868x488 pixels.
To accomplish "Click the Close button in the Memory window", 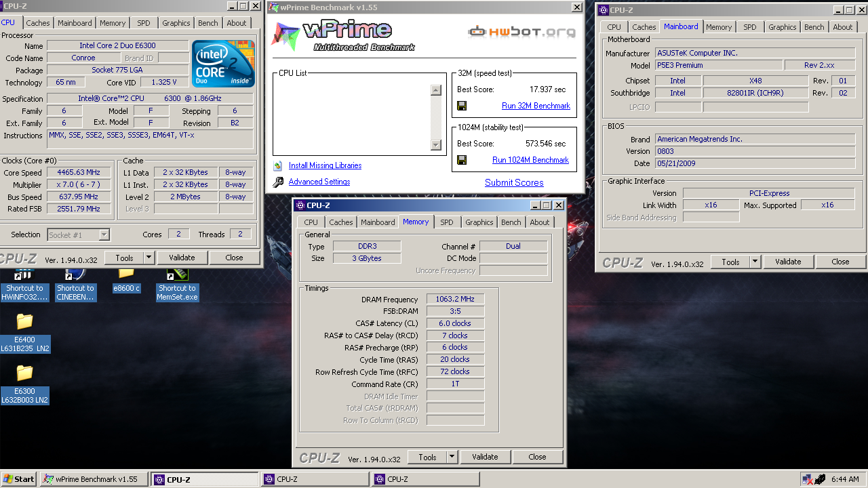I will pos(537,457).
